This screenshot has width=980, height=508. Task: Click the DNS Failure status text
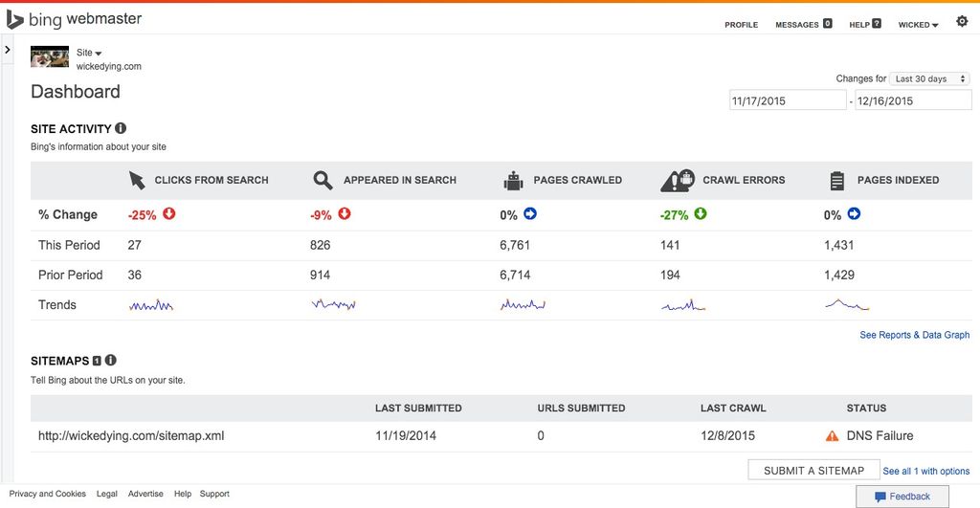pos(880,436)
